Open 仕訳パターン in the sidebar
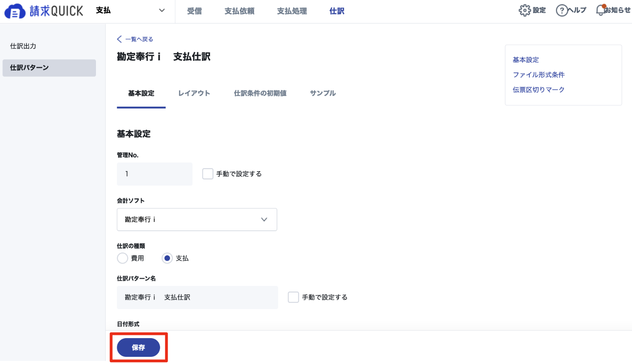Image resolution: width=632 pixels, height=364 pixels. point(49,68)
